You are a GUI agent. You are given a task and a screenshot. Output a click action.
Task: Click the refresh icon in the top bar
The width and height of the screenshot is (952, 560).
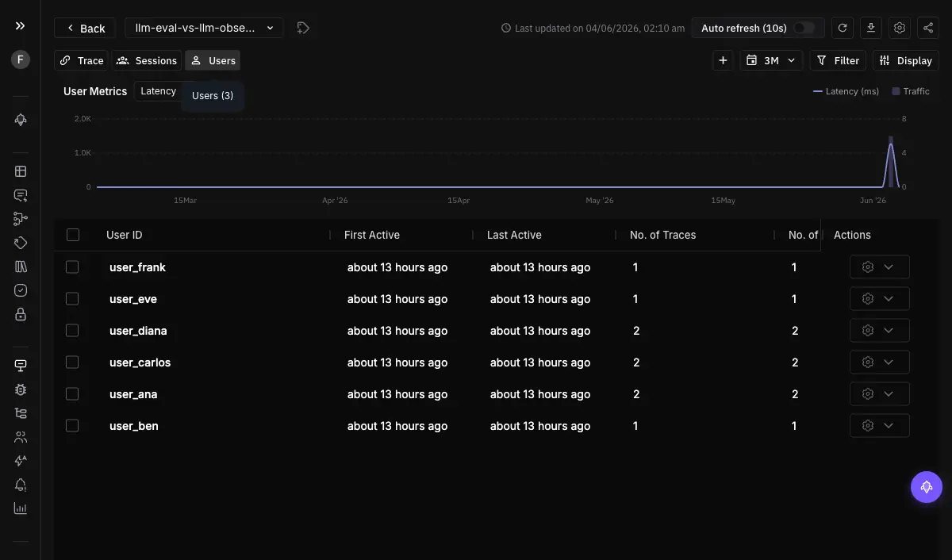coord(843,28)
